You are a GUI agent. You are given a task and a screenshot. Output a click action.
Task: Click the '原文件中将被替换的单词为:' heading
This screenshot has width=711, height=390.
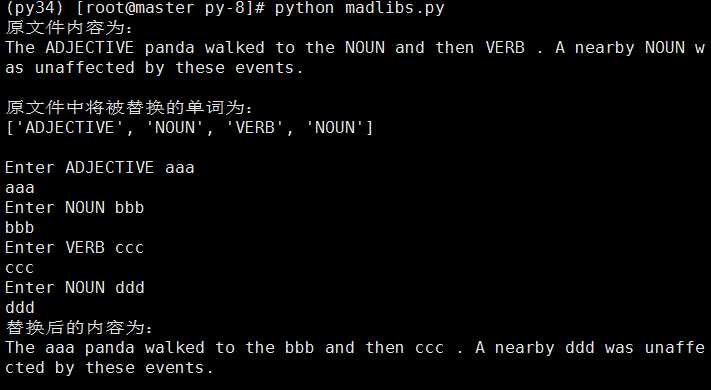(129, 108)
